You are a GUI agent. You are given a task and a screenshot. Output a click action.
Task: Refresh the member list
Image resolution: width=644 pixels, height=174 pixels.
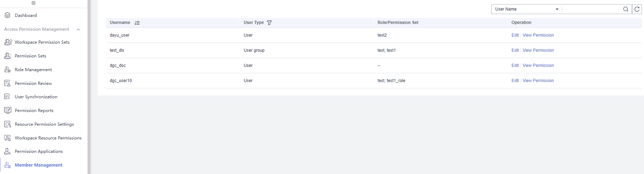click(637, 9)
